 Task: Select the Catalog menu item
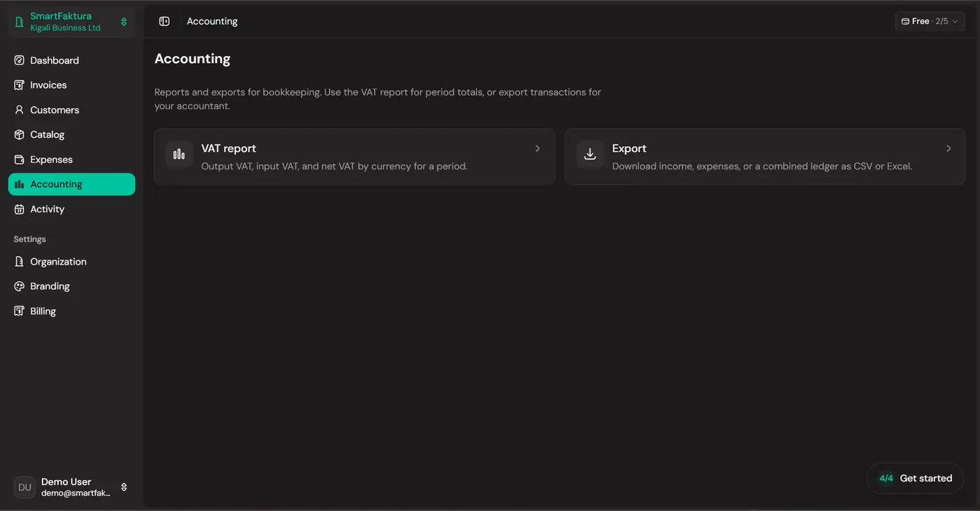pyautogui.click(x=71, y=134)
